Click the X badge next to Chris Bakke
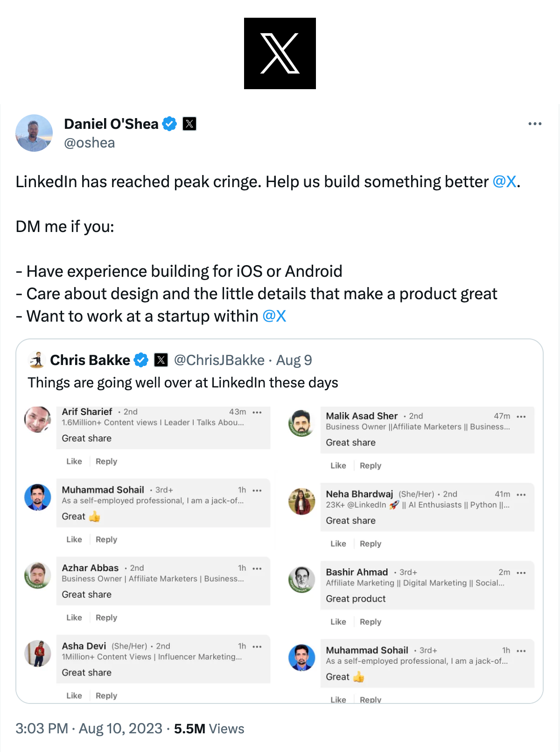The height and width of the screenshot is (752, 560). (161, 360)
